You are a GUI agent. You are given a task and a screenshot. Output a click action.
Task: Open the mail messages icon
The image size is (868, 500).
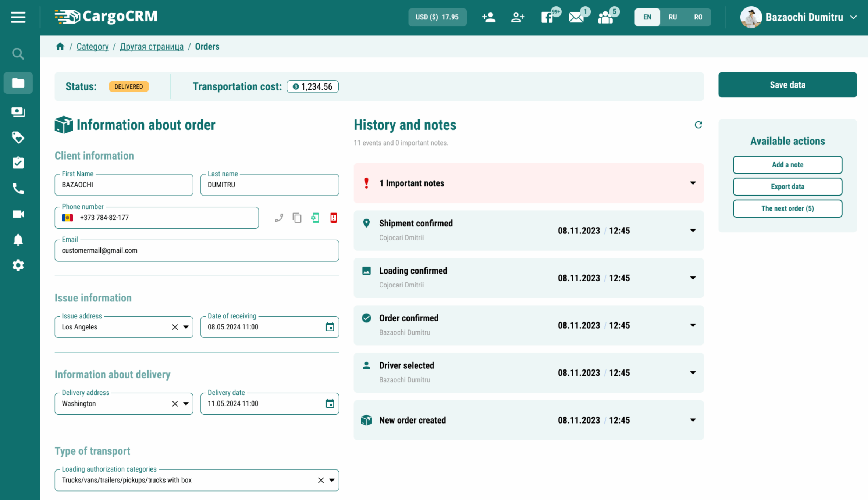576,17
